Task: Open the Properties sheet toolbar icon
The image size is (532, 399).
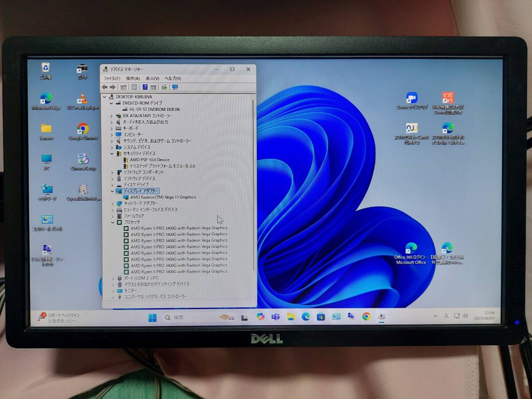Action: tap(134, 87)
